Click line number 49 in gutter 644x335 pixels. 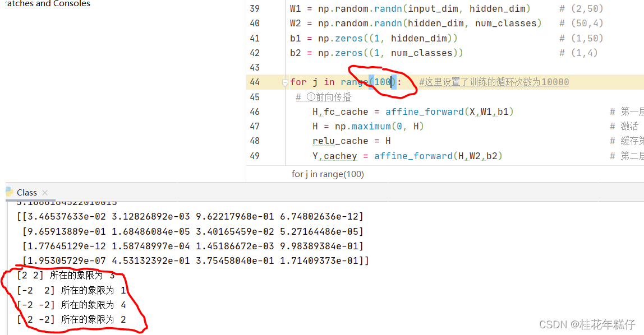click(x=255, y=156)
